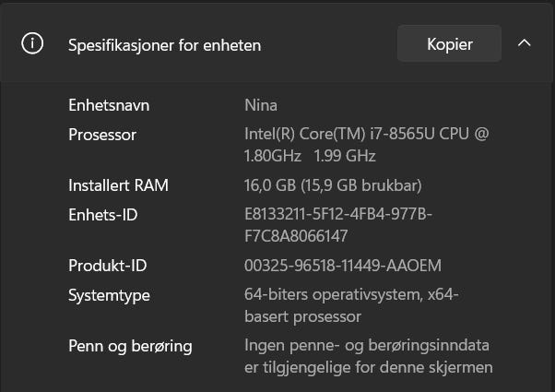
Task: Click the Produkt-ID label
Action: click(x=108, y=266)
